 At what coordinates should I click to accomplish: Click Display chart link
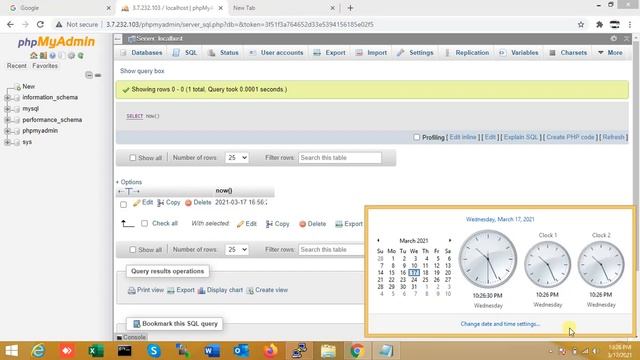pos(220,290)
